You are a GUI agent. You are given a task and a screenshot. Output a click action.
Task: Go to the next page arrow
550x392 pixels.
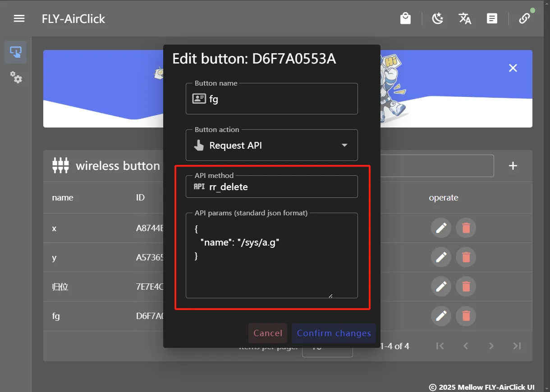point(491,346)
